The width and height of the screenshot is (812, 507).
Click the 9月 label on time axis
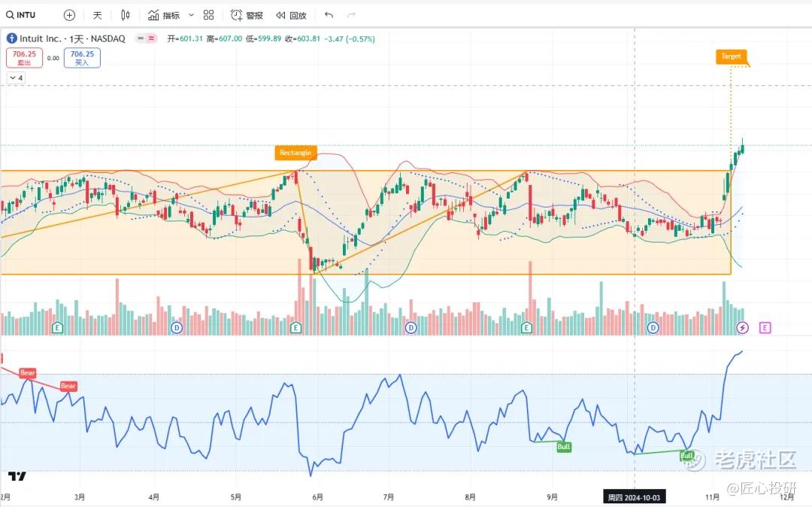click(x=552, y=497)
